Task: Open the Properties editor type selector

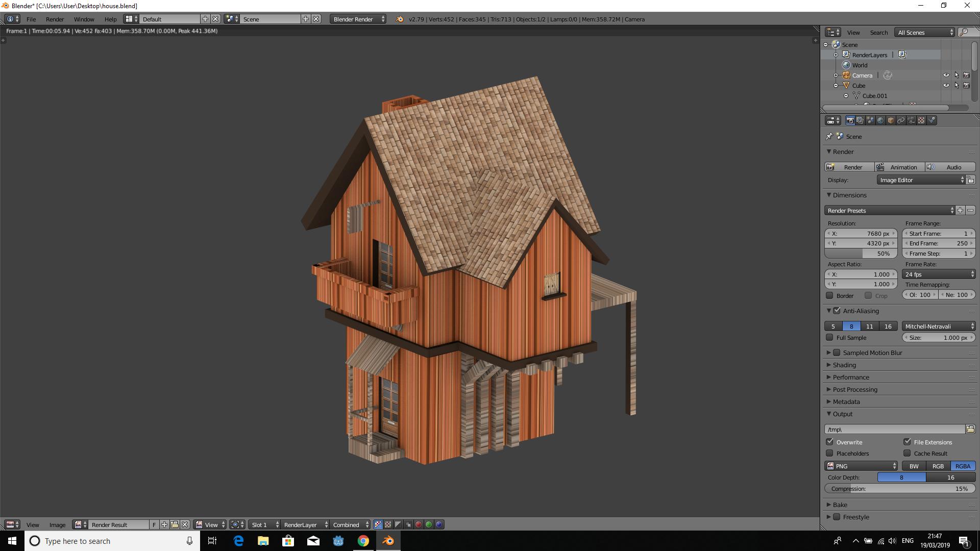Action: tap(833, 120)
